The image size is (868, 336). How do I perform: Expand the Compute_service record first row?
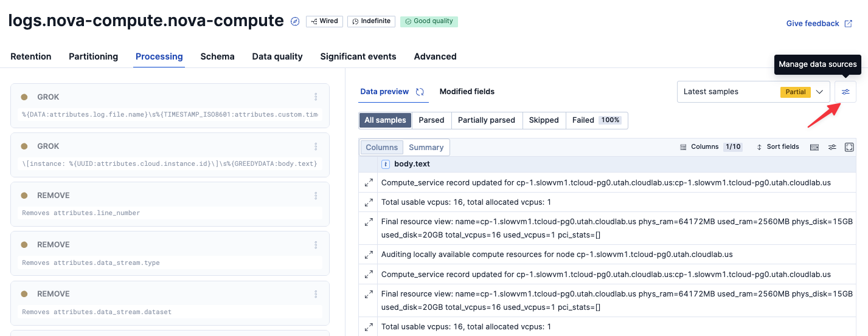point(369,182)
